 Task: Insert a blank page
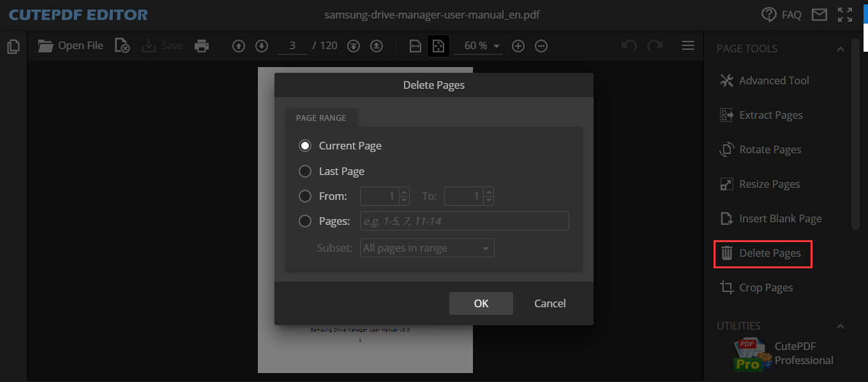778,218
